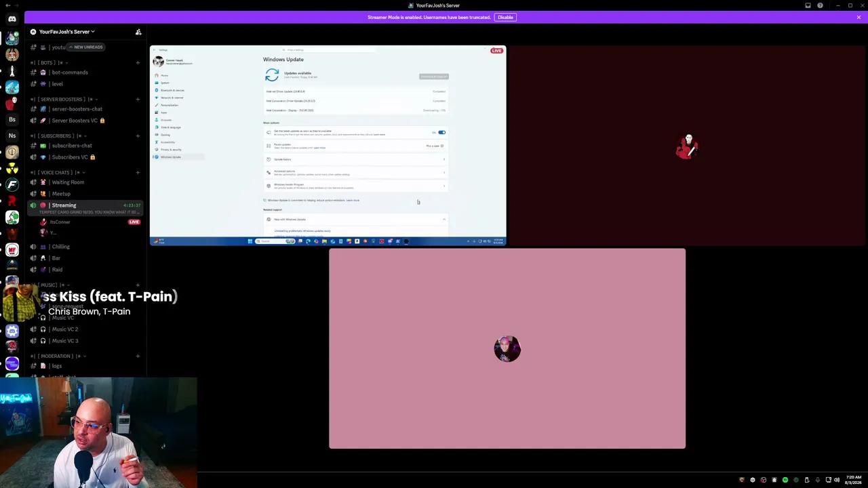This screenshot has height=488, width=868.
Task: Join the Raid voice channel
Action: tap(85, 270)
